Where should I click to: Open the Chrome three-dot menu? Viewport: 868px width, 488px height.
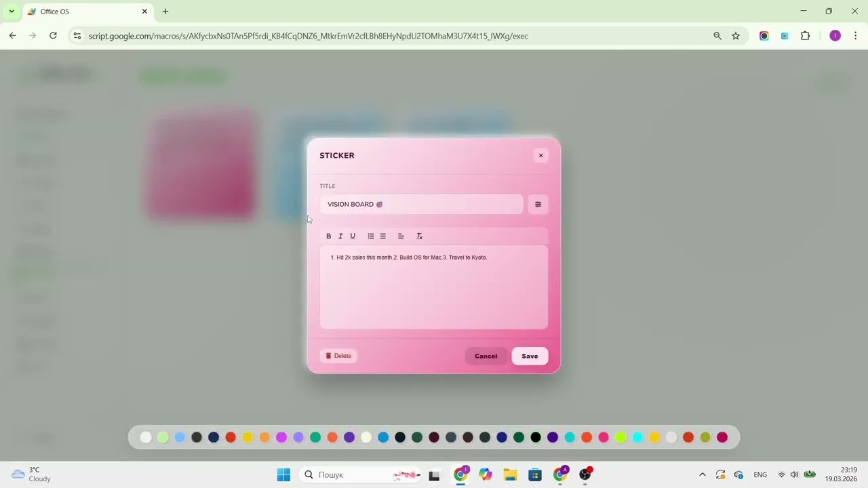(x=856, y=36)
